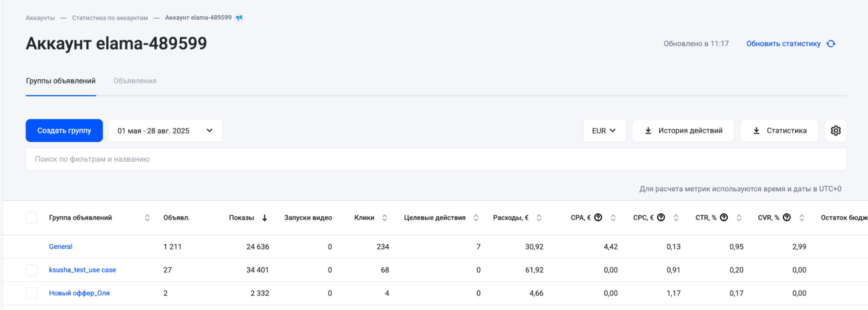Screen dimensions: 868x310
Task: Toggle the select-all checkbox in table header
Action: tap(32, 218)
